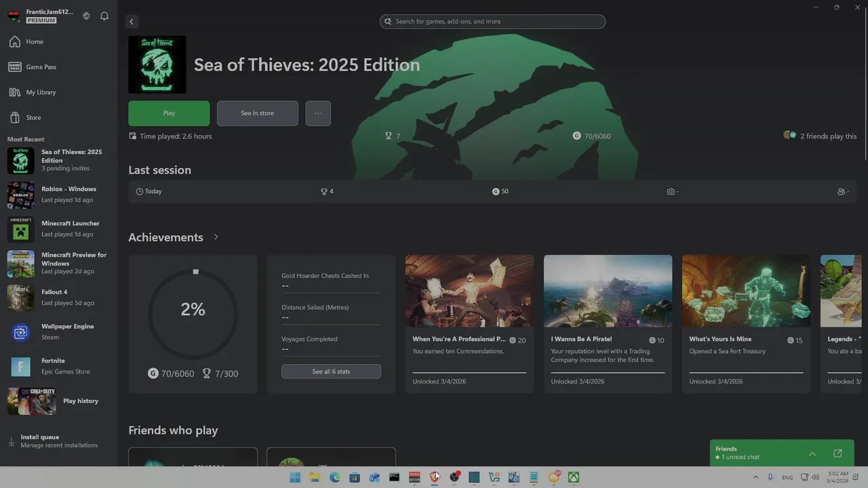Click the Install queue download arrow icon

(x=11, y=441)
